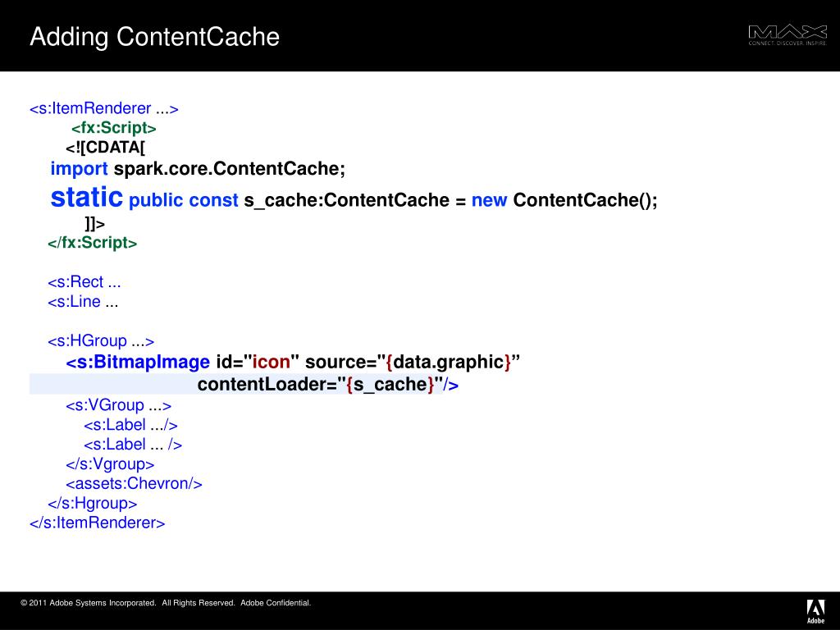
Task: Click the '</s:Vgroup>' closing tag
Action: click(110, 464)
